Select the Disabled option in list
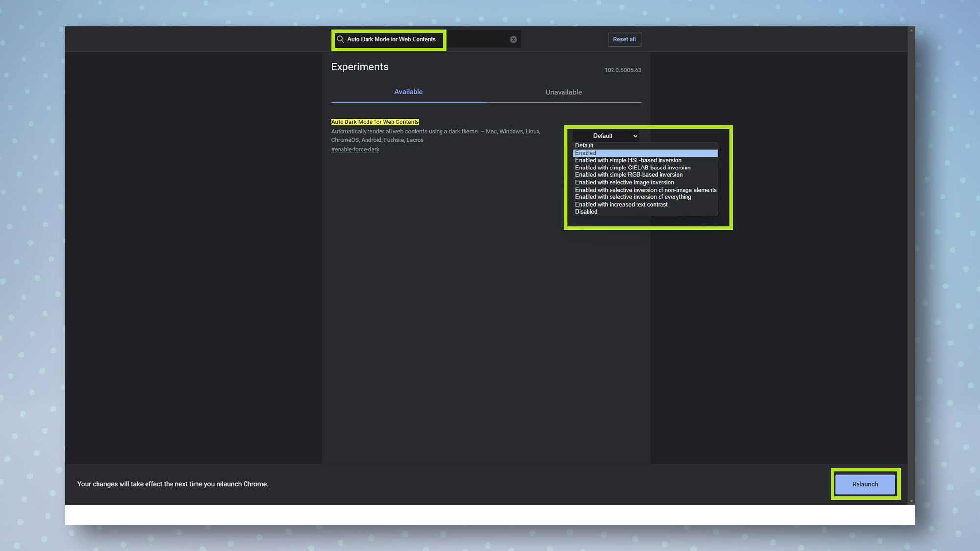 [586, 212]
